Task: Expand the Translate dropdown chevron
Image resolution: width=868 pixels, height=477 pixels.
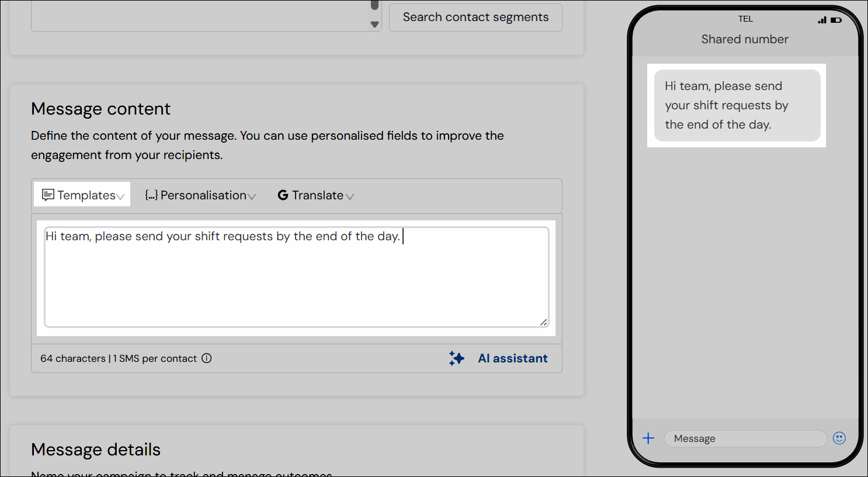Action: tap(350, 196)
